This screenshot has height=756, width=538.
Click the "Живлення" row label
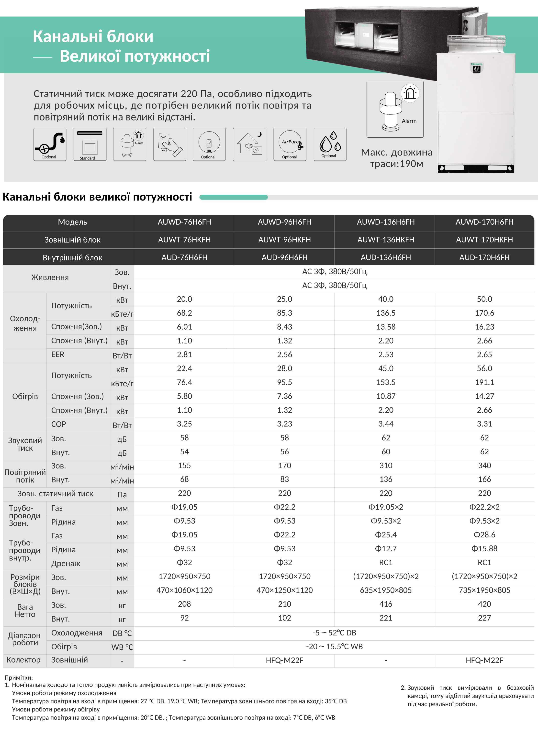point(50,278)
